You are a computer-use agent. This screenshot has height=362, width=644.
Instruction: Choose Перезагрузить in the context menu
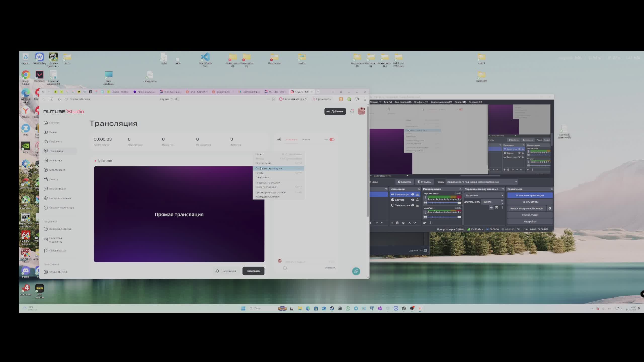[278, 163]
